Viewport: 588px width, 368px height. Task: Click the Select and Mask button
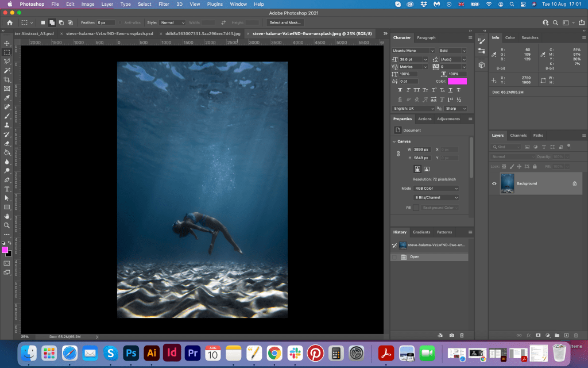[285, 22]
